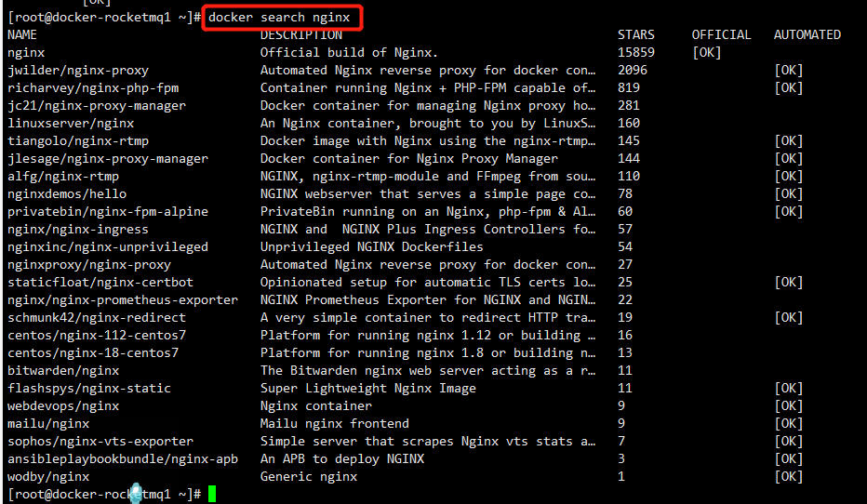Select the 'nginx/nginx-ingress' image name
This screenshot has height=504, width=867.
tap(78, 230)
